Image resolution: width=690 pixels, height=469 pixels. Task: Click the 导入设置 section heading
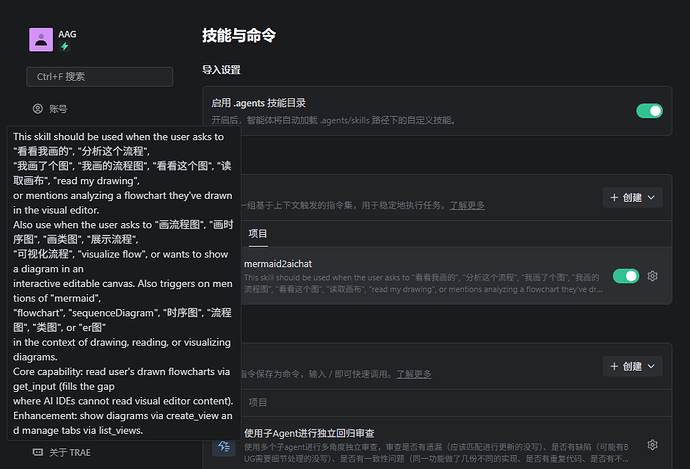(x=221, y=70)
